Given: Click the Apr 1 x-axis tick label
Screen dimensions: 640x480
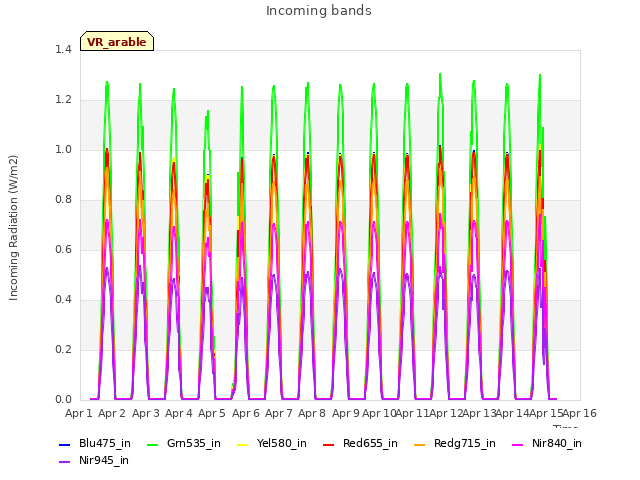Looking at the screenshot, I should [x=79, y=413].
